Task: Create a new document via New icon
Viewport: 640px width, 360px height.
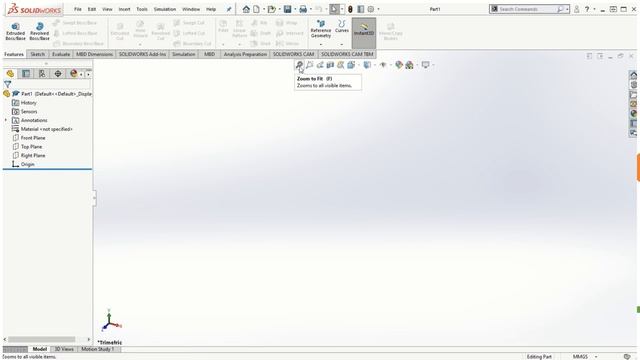Action: (x=256, y=9)
